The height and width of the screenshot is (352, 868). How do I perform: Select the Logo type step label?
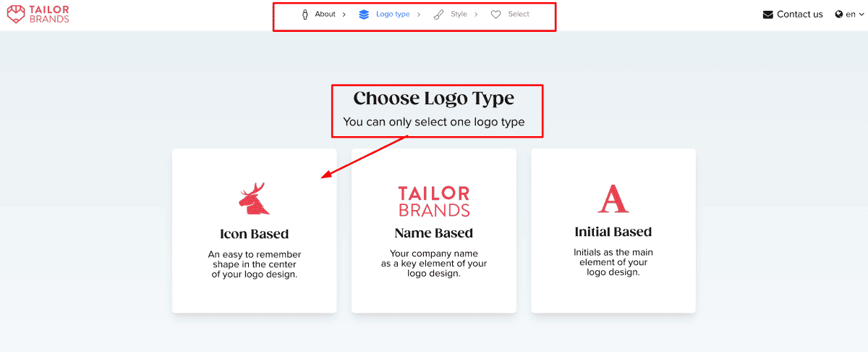393,14
